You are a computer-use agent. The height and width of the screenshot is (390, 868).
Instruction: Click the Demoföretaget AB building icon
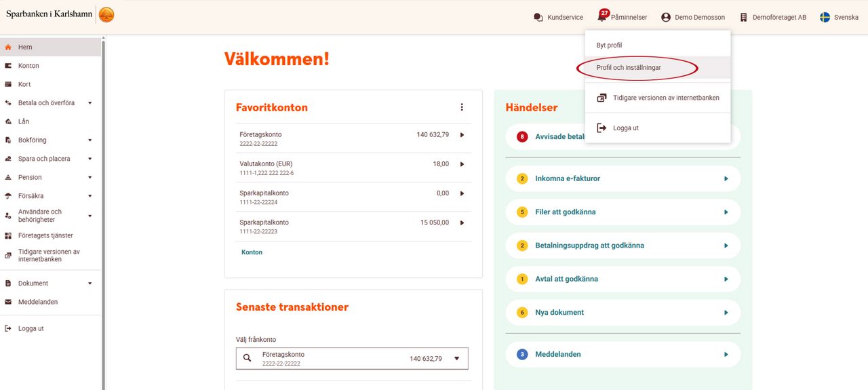point(743,18)
